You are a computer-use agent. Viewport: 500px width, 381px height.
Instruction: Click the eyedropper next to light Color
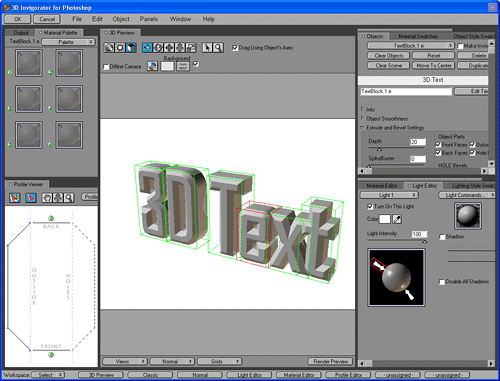click(397, 219)
